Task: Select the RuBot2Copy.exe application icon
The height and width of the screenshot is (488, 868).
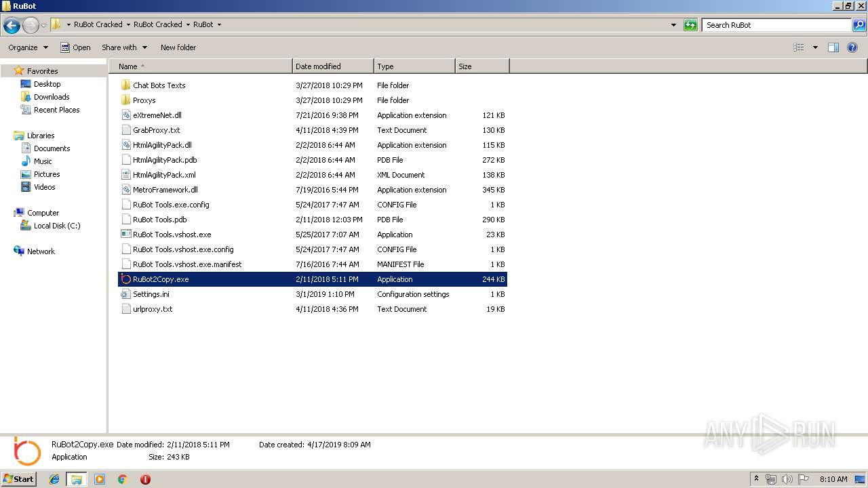Action: tap(125, 279)
